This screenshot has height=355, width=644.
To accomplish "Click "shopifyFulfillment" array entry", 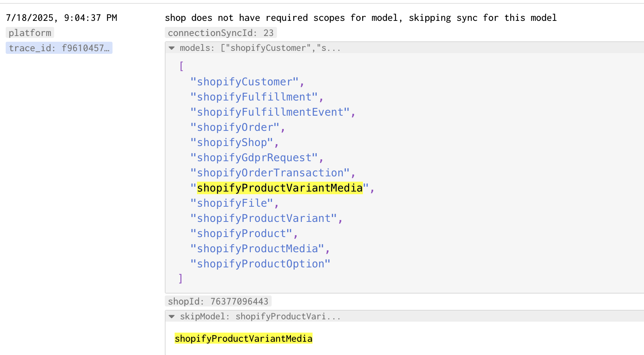I will 254,97.
